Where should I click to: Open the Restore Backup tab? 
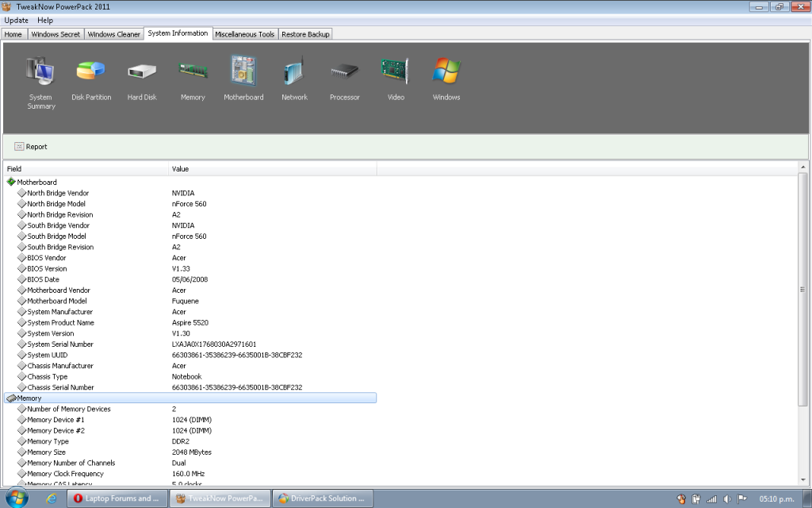click(x=305, y=34)
